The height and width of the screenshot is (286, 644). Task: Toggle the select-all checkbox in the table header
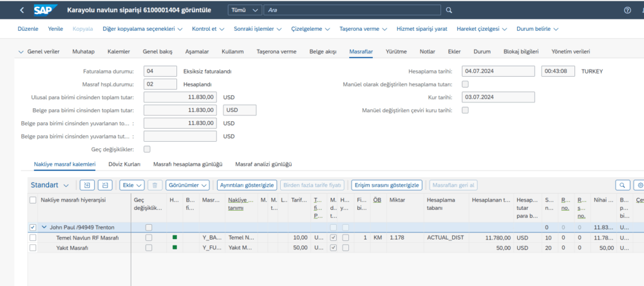coord(33,200)
